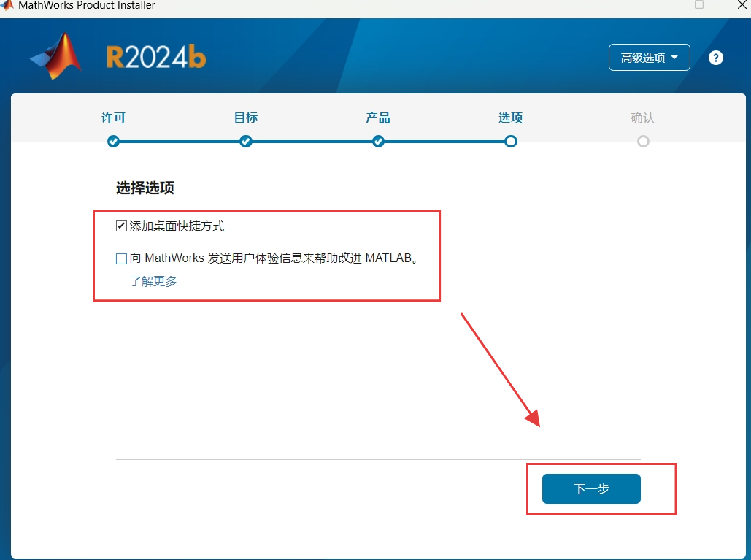Open the 高级选项 dropdown
The height and width of the screenshot is (560, 751).
tap(649, 57)
